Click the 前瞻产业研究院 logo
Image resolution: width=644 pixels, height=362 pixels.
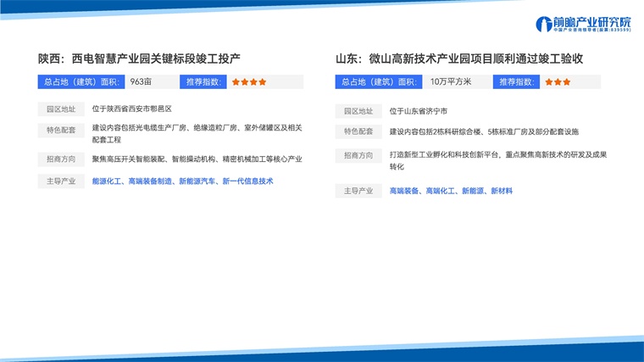583,24
